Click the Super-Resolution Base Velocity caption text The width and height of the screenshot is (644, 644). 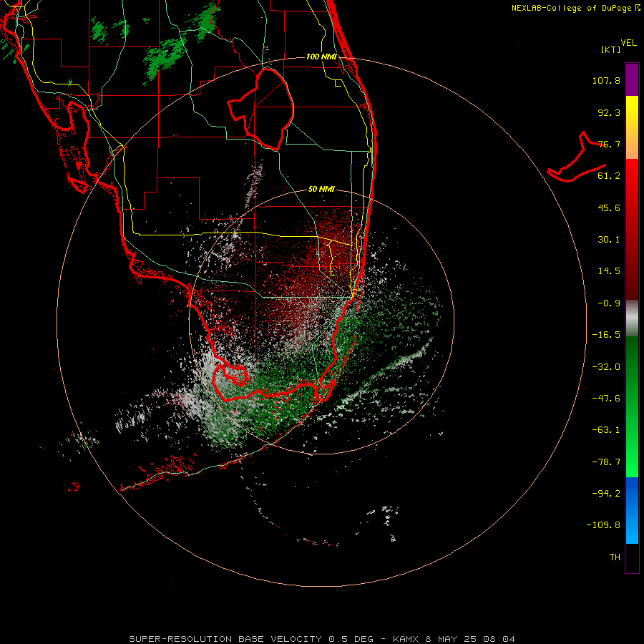click(x=321, y=639)
